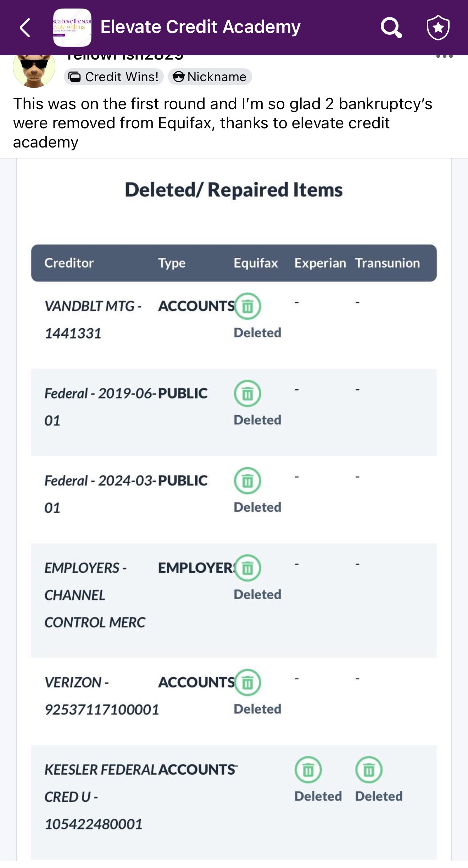
Task: Select the Credit Wins! topic tag
Action: [x=113, y=77]
